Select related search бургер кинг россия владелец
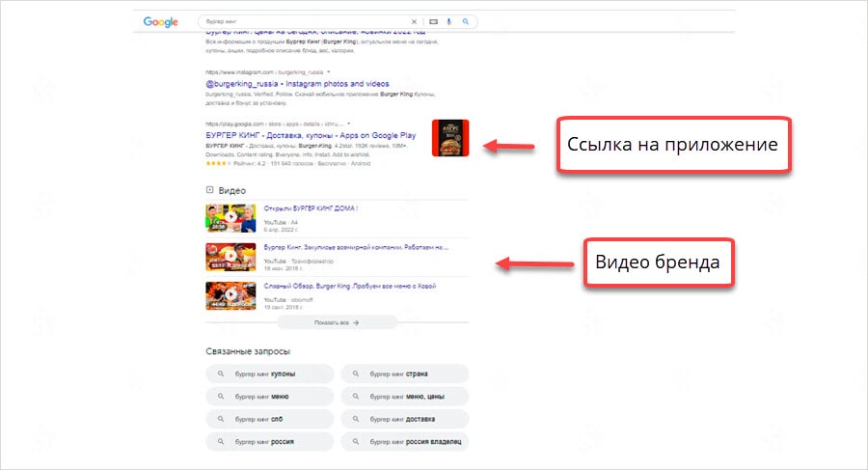The image size is (868, 470). pos(405,442)
